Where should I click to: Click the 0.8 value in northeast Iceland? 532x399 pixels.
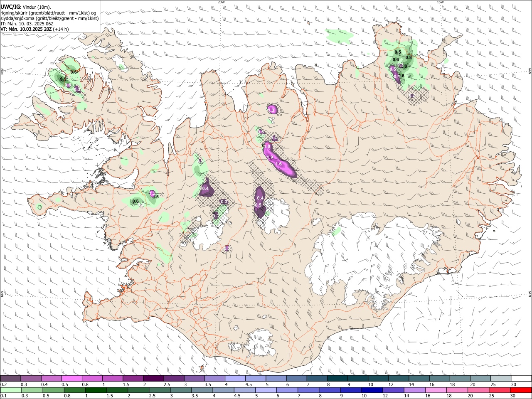tap(409, 58)
